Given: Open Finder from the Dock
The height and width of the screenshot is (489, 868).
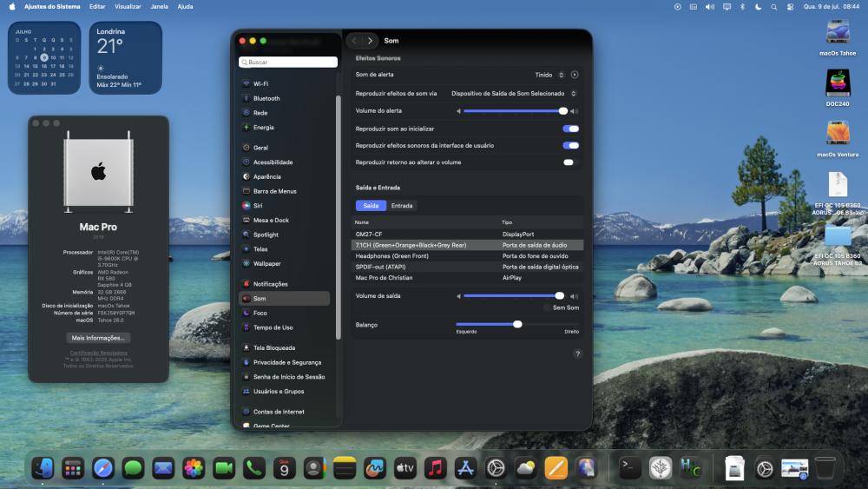Looking at the screenshot, I should pos(43,468).
